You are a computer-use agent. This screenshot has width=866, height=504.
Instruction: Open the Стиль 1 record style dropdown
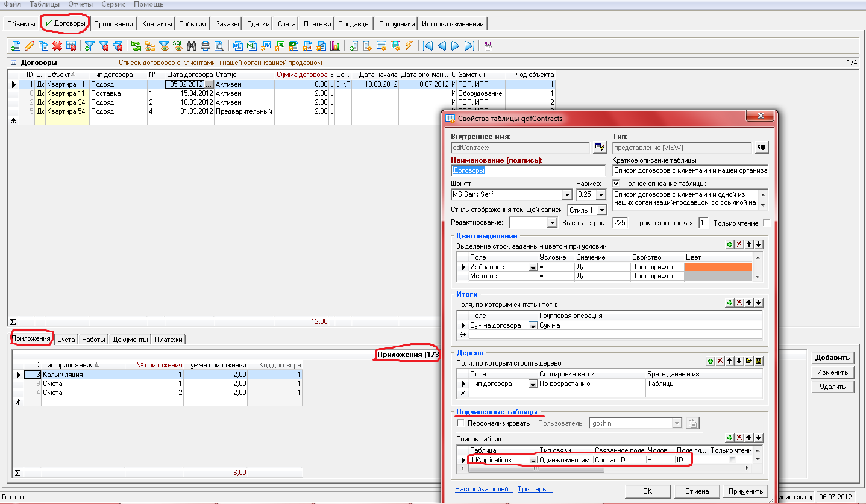pyautogui.click(x=602, y=210)
